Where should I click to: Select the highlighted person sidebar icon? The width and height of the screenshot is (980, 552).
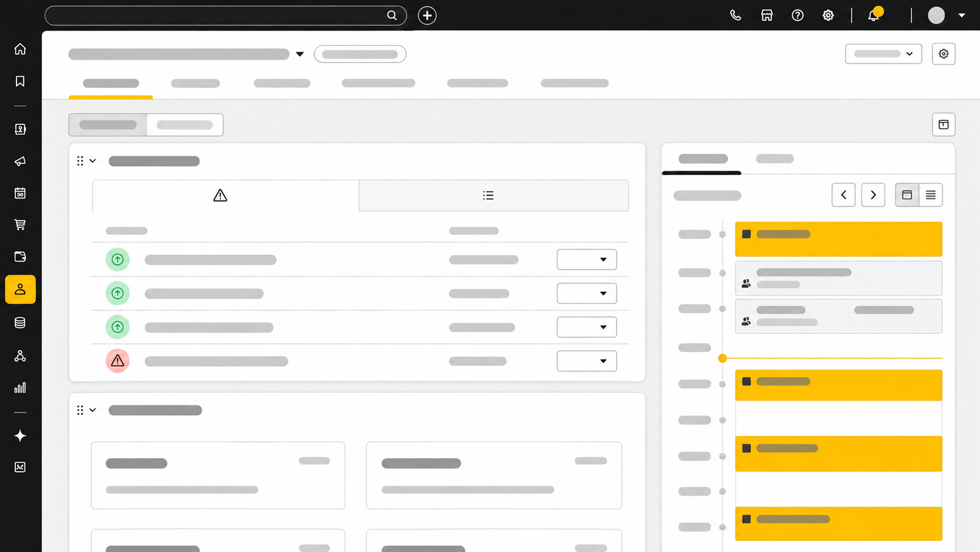pyautogui.click(x=21, y=289)
